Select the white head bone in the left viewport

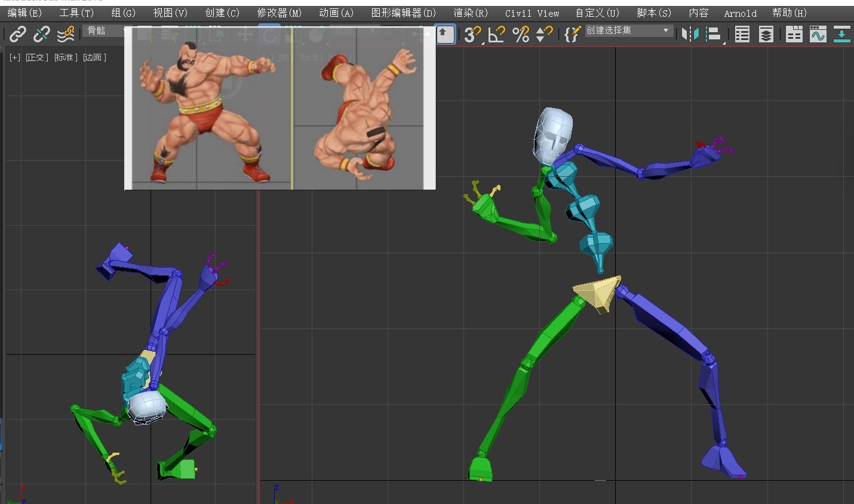[148, 407]
